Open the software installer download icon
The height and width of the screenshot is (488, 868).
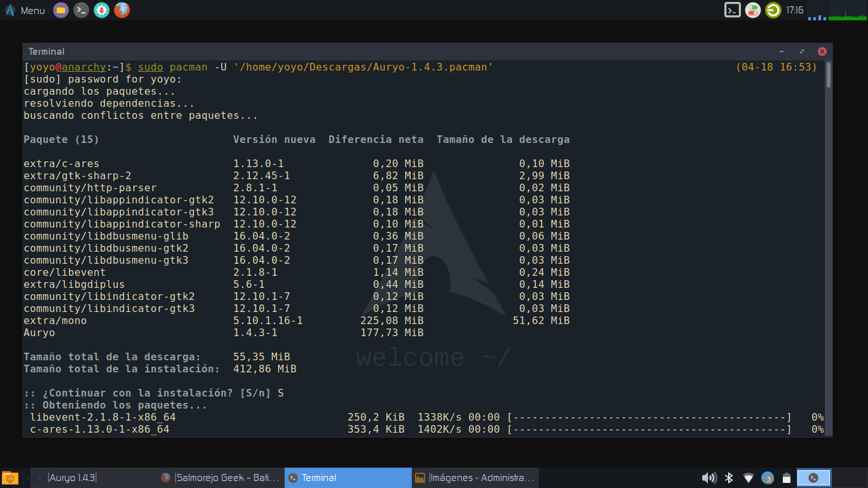101,10
